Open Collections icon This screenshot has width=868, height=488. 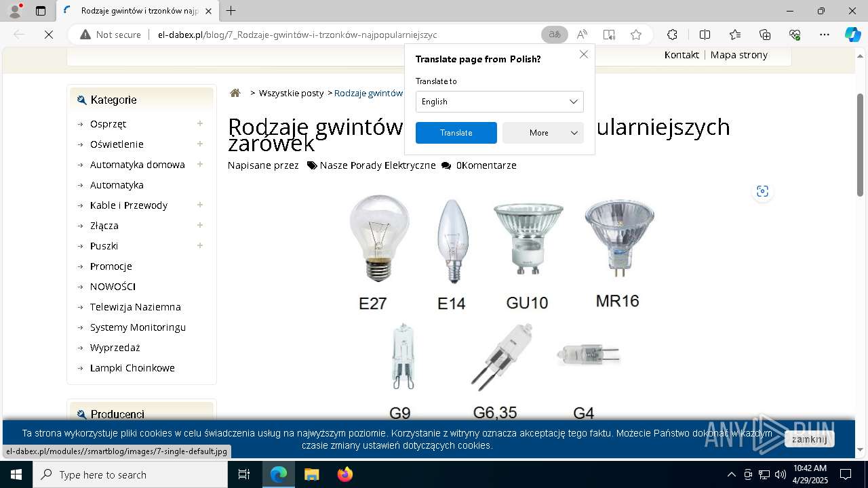pos(765,35)
